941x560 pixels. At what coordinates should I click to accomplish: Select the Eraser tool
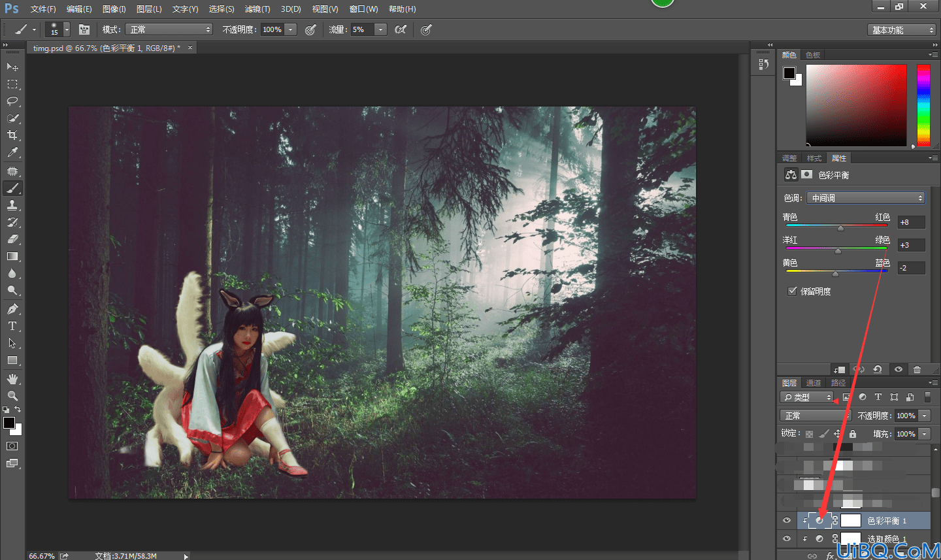point(12,239)
